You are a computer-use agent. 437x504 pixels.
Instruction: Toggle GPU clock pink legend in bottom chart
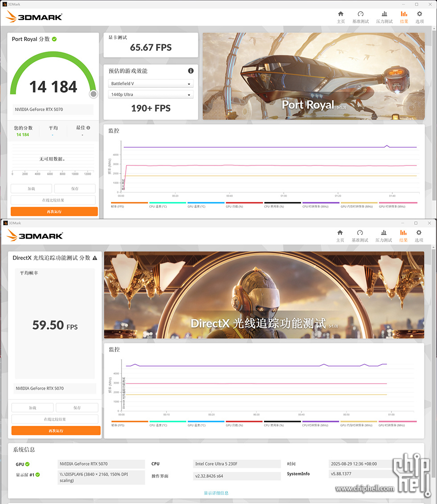397,423
